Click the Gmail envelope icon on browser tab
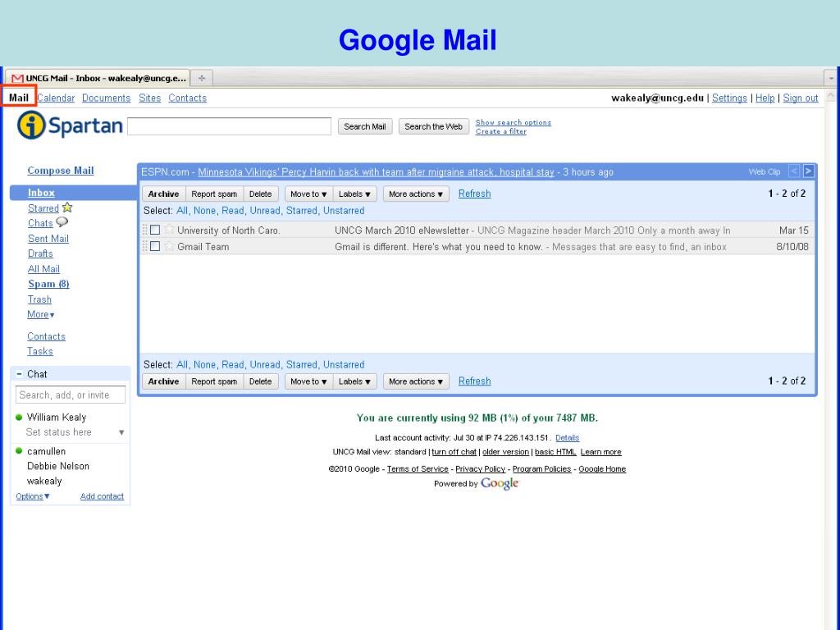This screenshot has height=630, width=840. [x=18, y=78]
